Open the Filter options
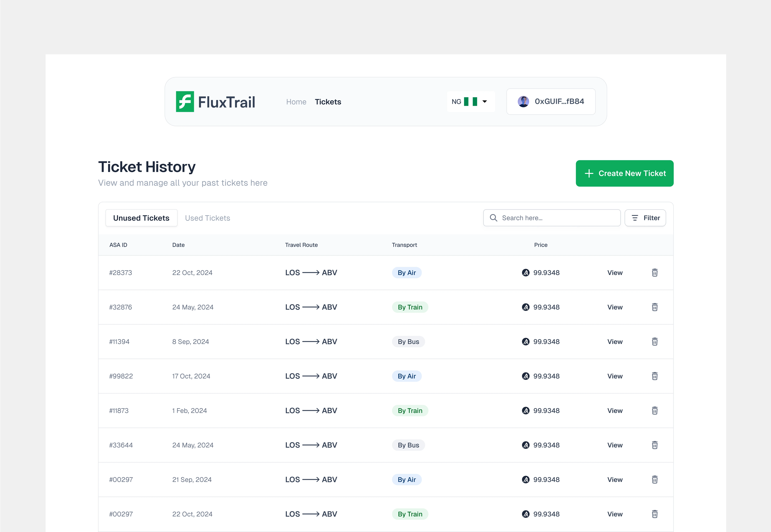 [645, 218]
